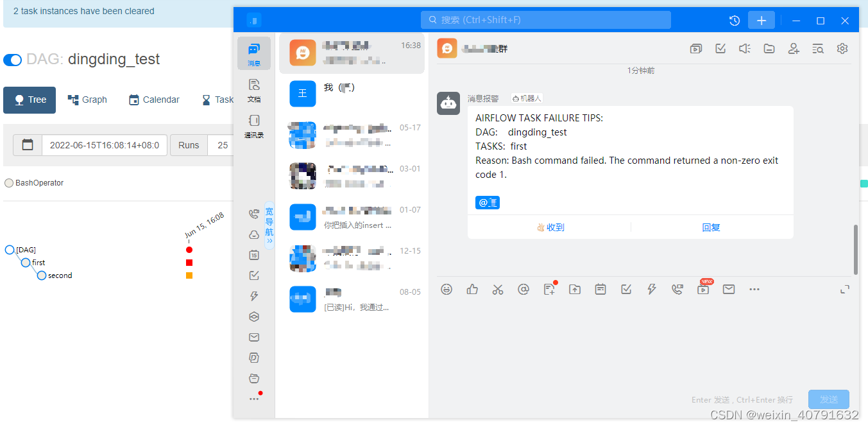This screenshot has height=427, width=868.
Task: Open the mail icon in chat toolbar
Action: click(729, 290)
